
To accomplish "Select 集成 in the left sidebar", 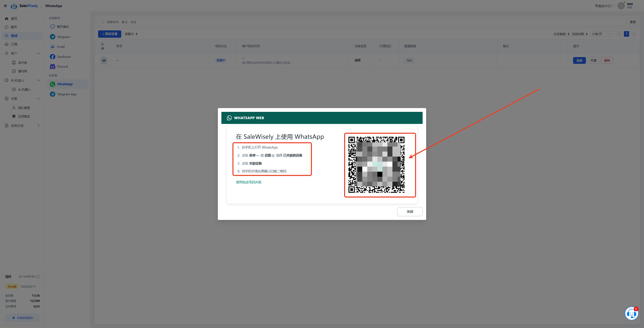I will click(x=22, y=36).
